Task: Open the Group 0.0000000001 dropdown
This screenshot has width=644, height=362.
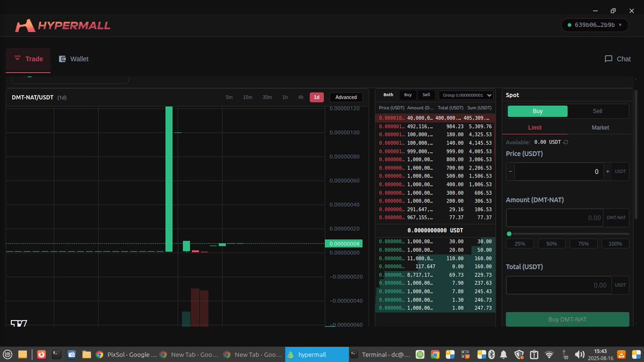Action: 466,95
